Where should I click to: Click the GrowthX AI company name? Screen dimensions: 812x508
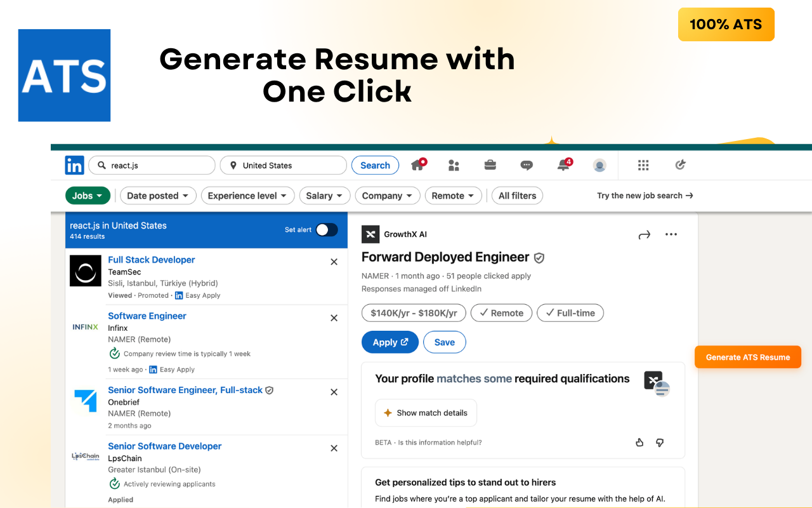[405, 234]
